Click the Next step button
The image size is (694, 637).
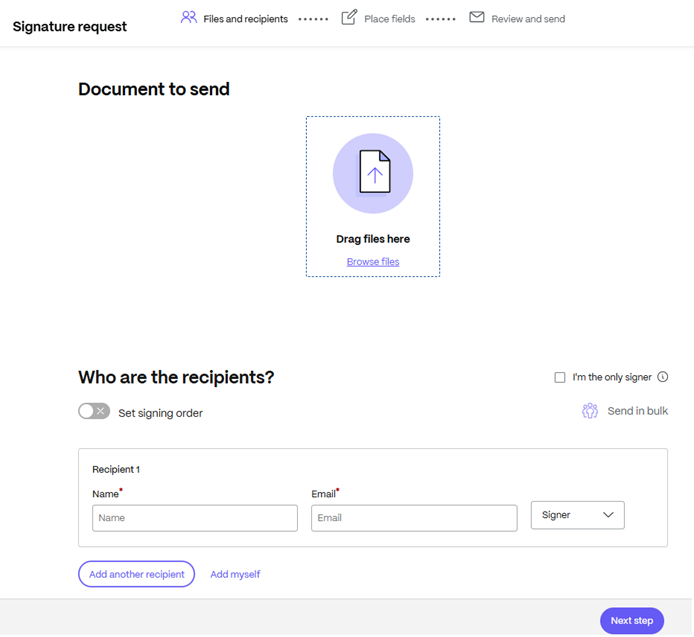[632, 621]
